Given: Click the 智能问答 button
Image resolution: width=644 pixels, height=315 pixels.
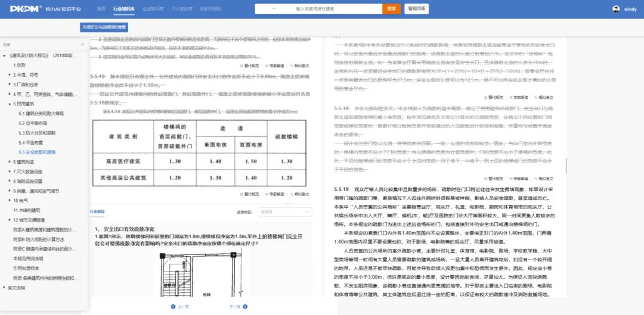Looking at the screenshot, I should pos(416,9).
